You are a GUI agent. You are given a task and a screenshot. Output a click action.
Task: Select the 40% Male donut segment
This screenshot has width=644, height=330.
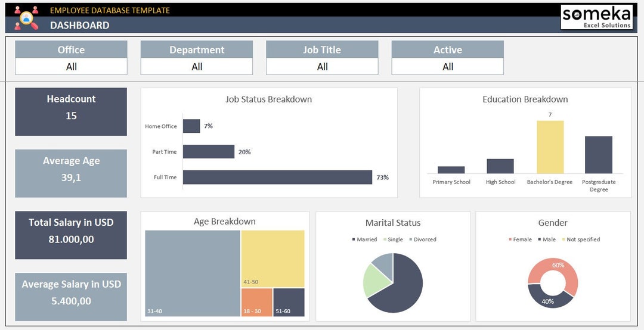point(549,298)
